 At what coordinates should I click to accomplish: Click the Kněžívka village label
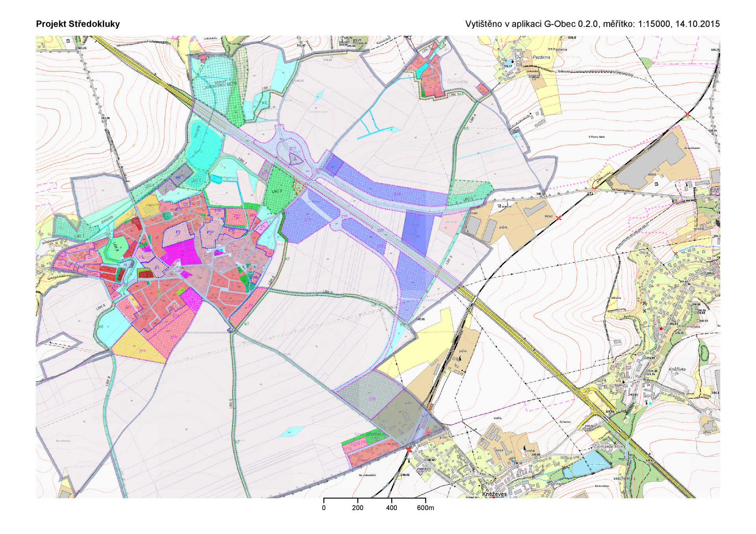coord(677,369)
